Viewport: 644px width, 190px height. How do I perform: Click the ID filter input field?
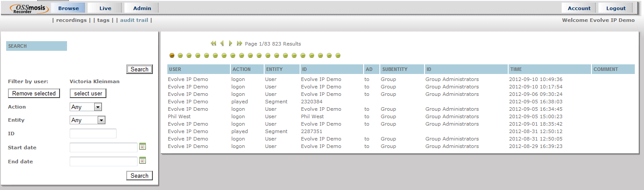pos(93,134)
